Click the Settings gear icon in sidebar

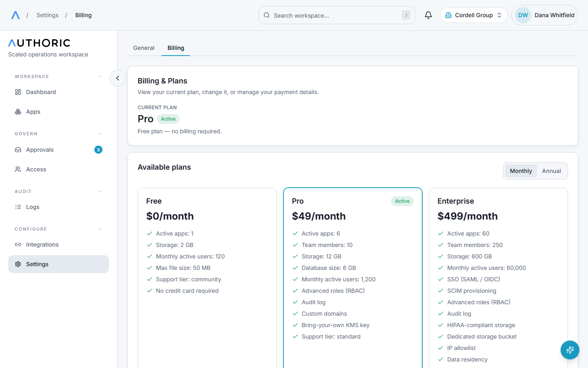coord(18,264)
